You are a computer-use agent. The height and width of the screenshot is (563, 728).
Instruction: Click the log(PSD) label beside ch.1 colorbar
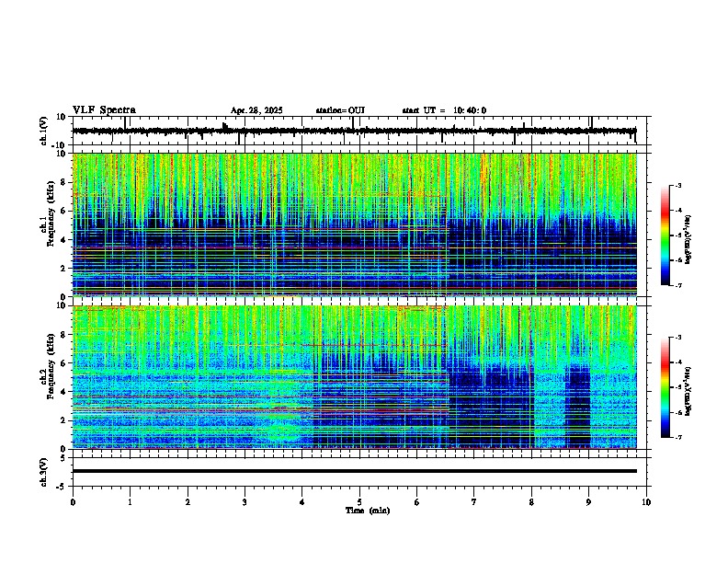coord(688,239)
